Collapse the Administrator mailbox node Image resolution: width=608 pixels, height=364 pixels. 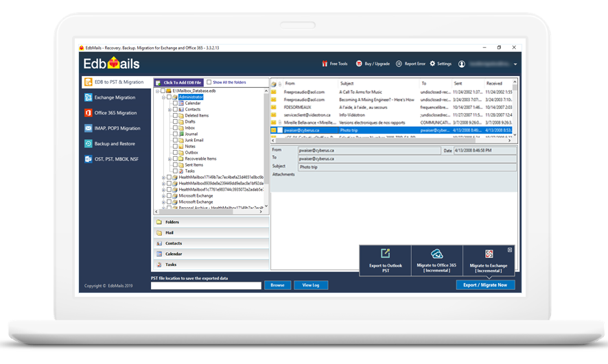pos(163,97)
